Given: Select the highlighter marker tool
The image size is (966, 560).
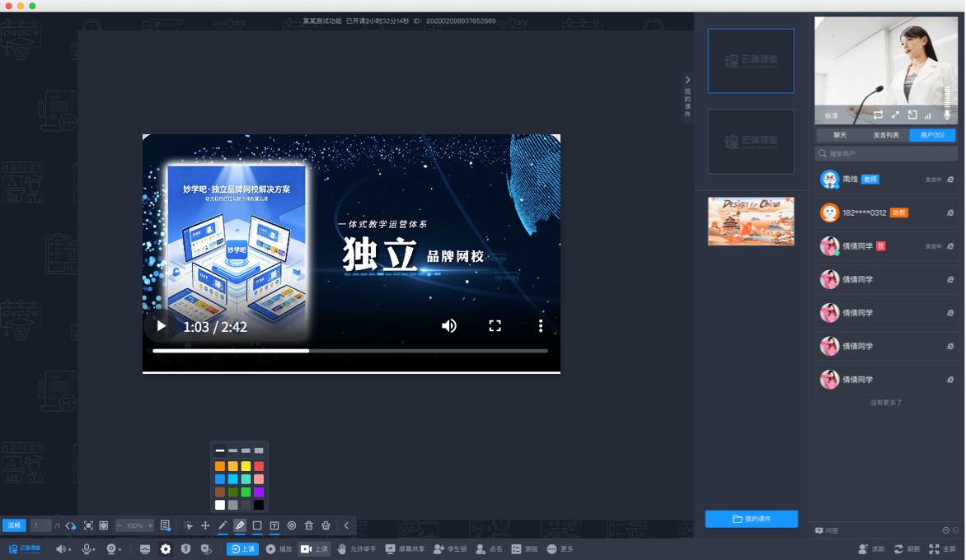Looking at the screenshot, I should pos(240,525).
